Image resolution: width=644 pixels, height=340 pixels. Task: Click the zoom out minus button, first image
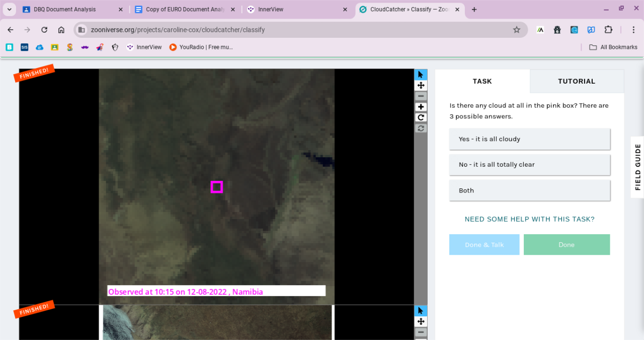pos(421,96)
